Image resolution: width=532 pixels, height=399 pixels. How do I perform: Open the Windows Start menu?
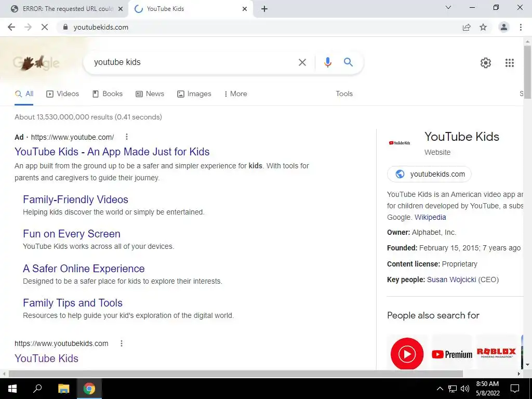[x=12, y=389]
